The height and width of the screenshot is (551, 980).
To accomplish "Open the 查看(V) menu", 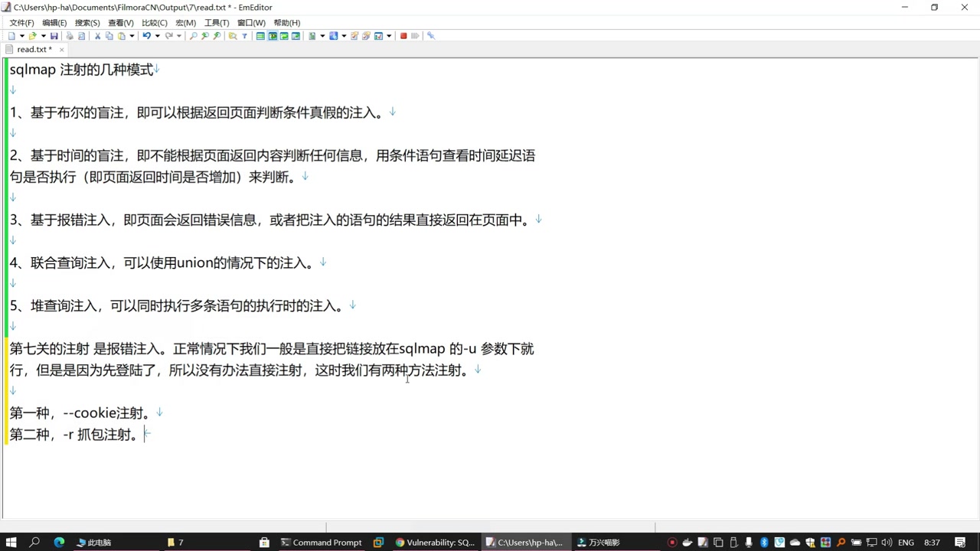I will click(120, 23).
